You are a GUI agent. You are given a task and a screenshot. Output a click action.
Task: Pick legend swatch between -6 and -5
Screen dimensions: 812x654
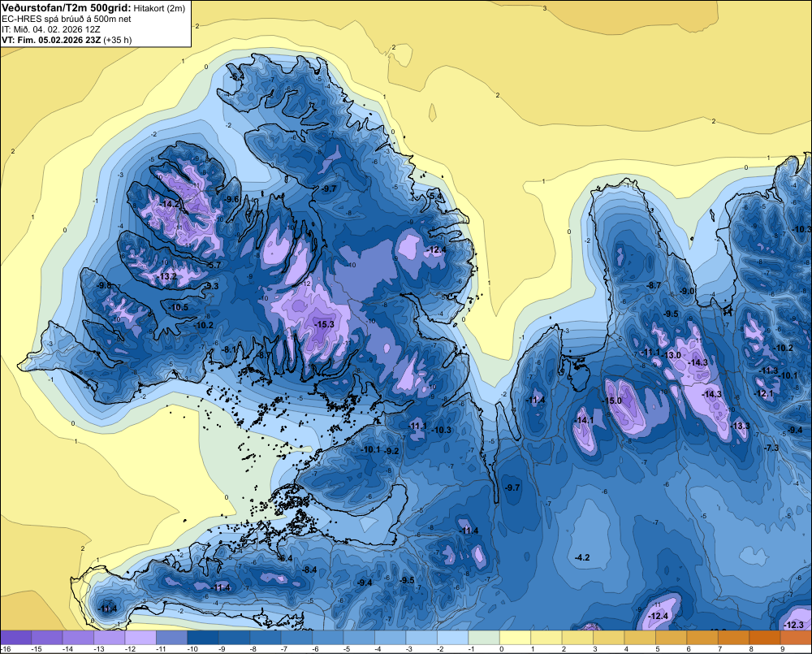coord(327,638)
